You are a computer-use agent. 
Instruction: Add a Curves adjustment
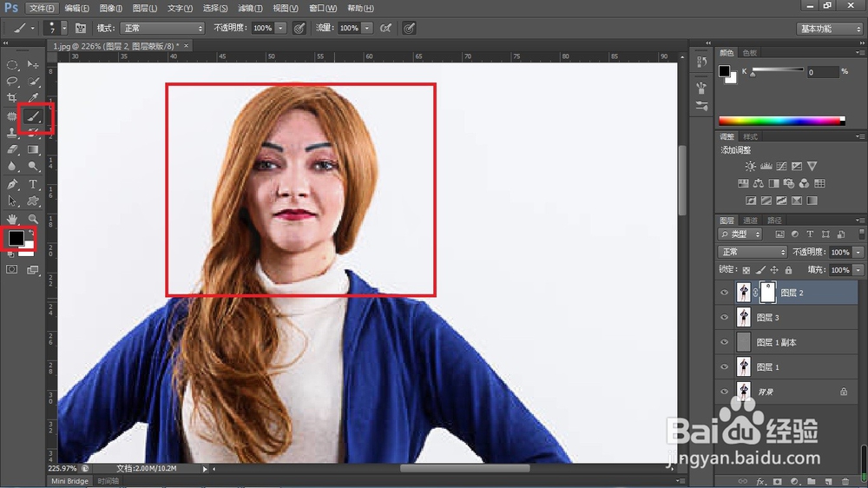781,166
